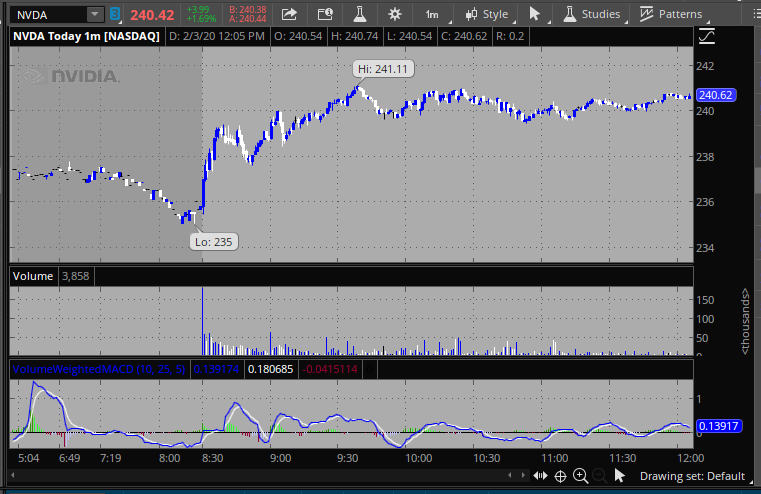Open the 1m timeframe selector
This screenshot has width=761, height=494.
pyautogui.click(x=433, y=15)
